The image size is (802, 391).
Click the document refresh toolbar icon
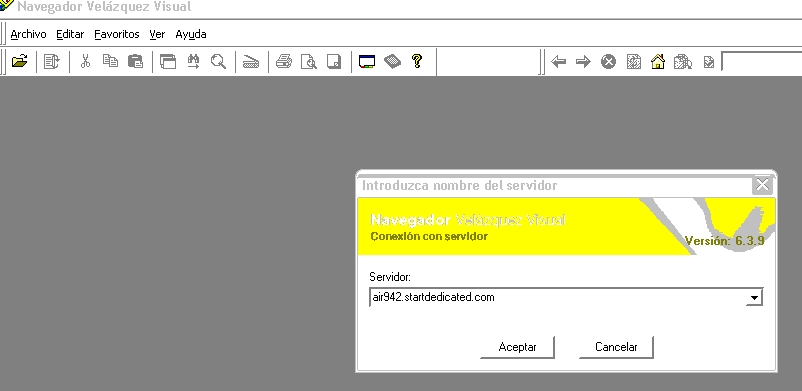coord(52,61)
